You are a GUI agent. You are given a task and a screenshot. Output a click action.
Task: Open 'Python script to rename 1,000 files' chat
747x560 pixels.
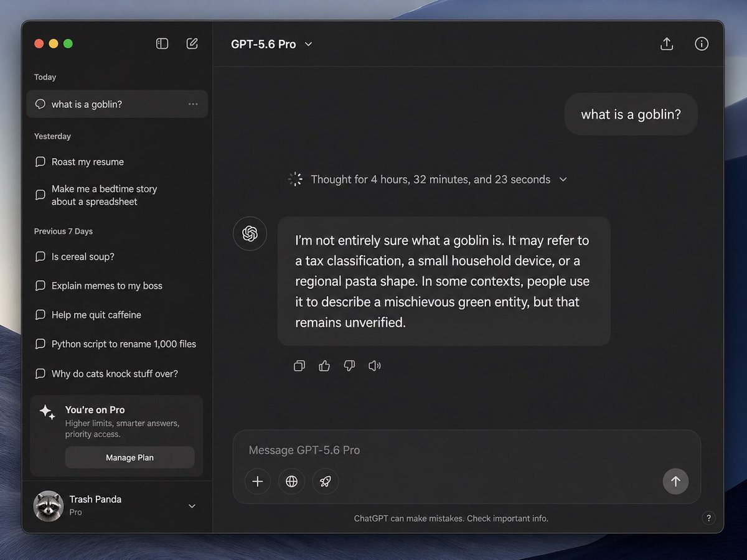point(117,343)
